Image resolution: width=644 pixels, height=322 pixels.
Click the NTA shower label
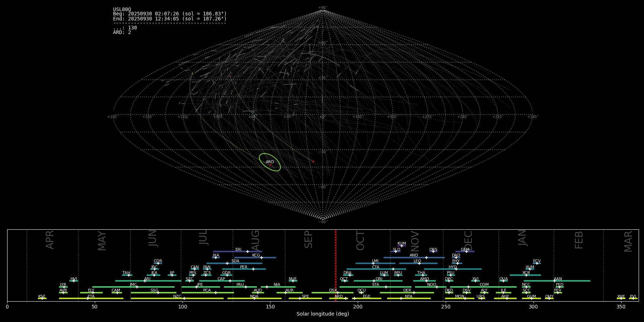coord(409,296)
